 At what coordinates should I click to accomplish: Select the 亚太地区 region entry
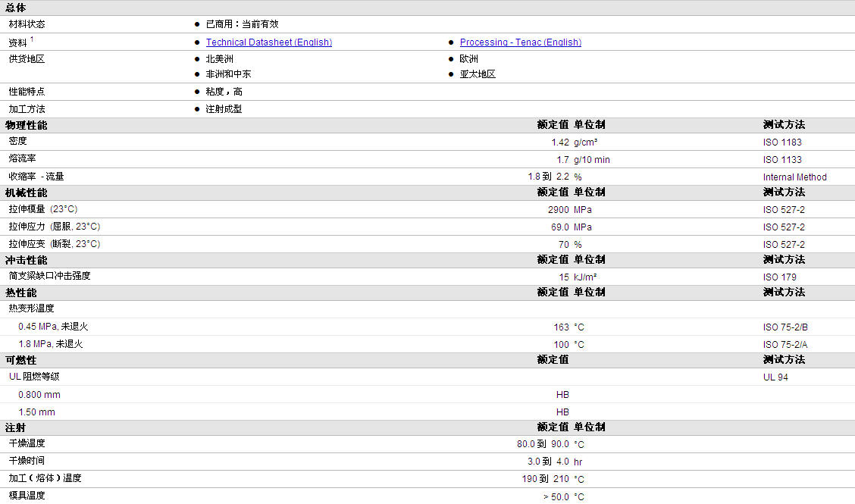coord(478,74)
